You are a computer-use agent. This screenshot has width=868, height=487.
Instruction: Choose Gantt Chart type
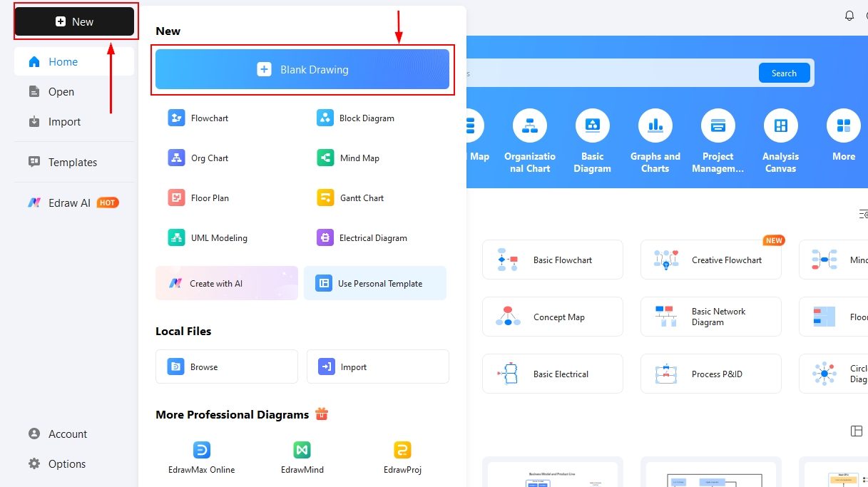tap(351, 198)
